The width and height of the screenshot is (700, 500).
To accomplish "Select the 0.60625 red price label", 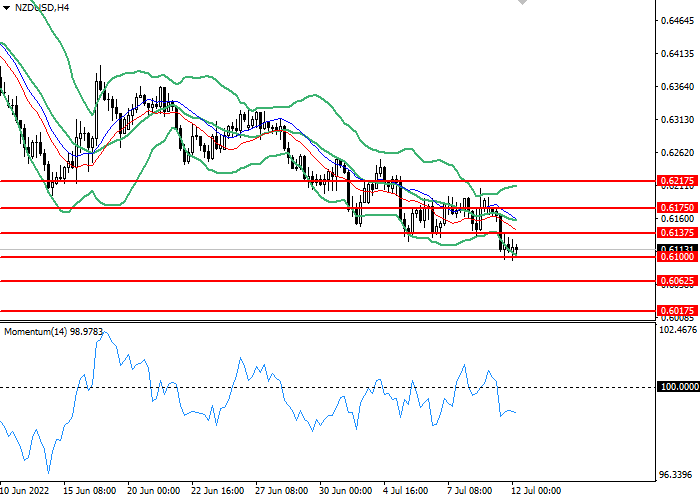I will [x=677, y=281].
